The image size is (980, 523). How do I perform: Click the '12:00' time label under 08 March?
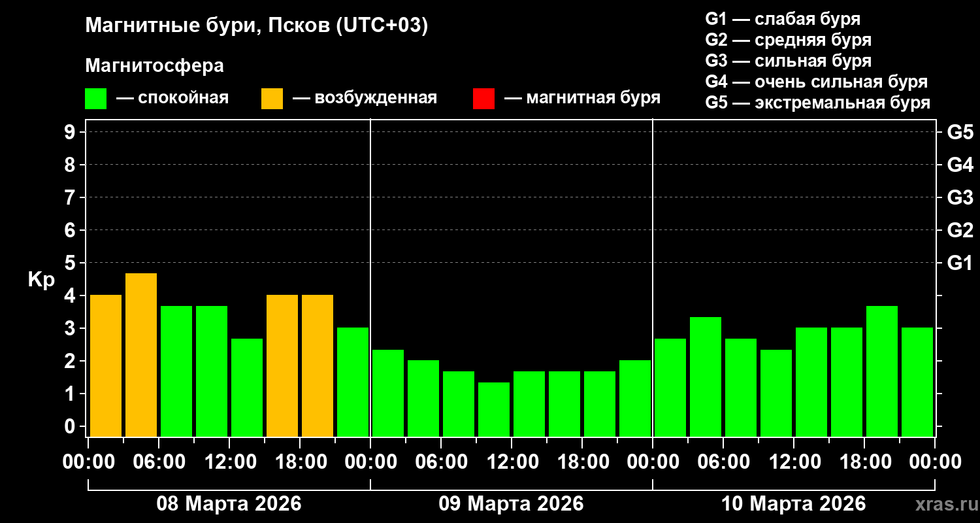click(x=229, y=462)
